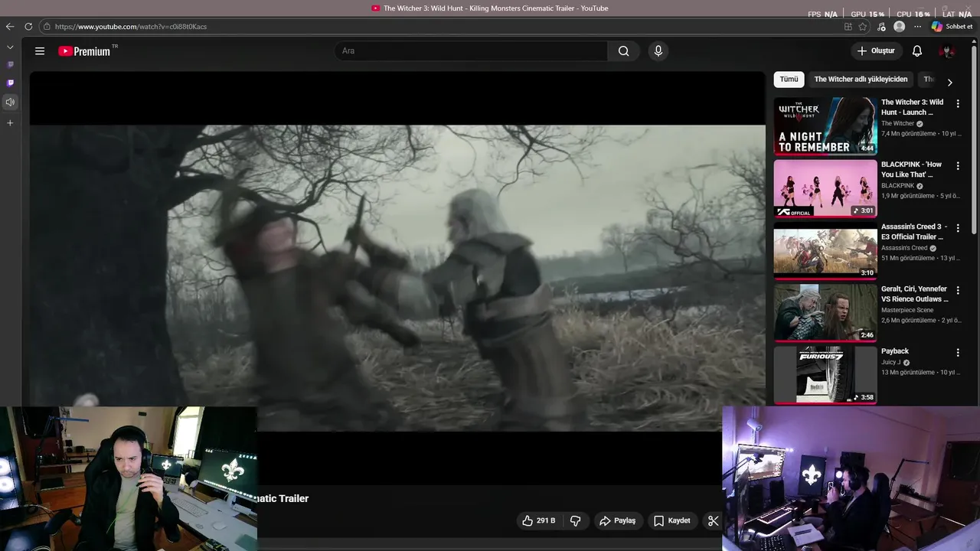Open options for Geralt, Ciri, Yennefer video
The height and width of the screenshot is (551, 980).
[x=958, y=290]
